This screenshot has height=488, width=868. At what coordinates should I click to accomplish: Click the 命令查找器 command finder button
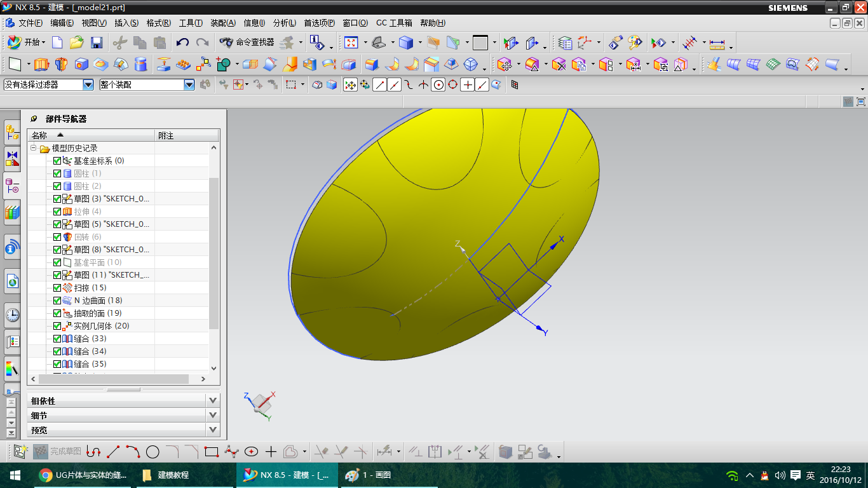247,43
